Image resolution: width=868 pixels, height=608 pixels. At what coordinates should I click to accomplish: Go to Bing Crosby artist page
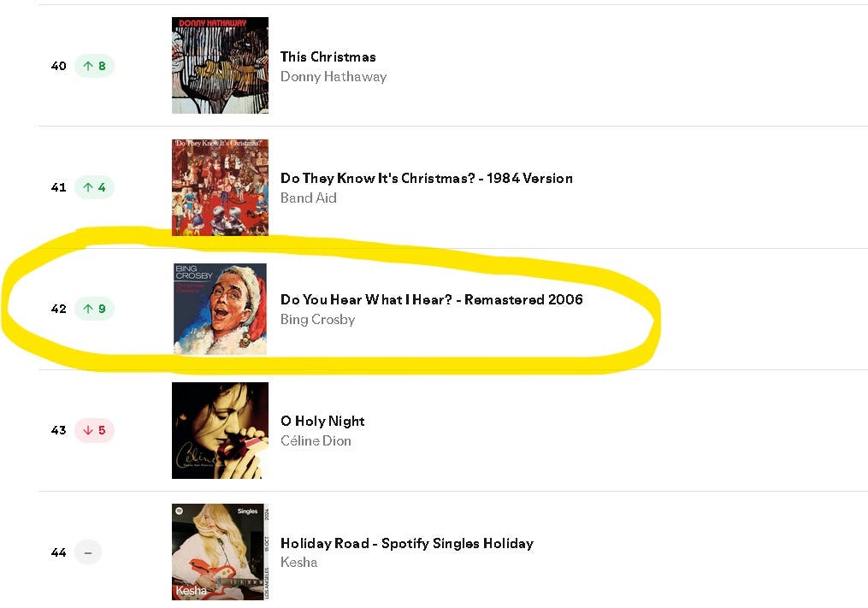pyautogui.click(x=318, y=320)
